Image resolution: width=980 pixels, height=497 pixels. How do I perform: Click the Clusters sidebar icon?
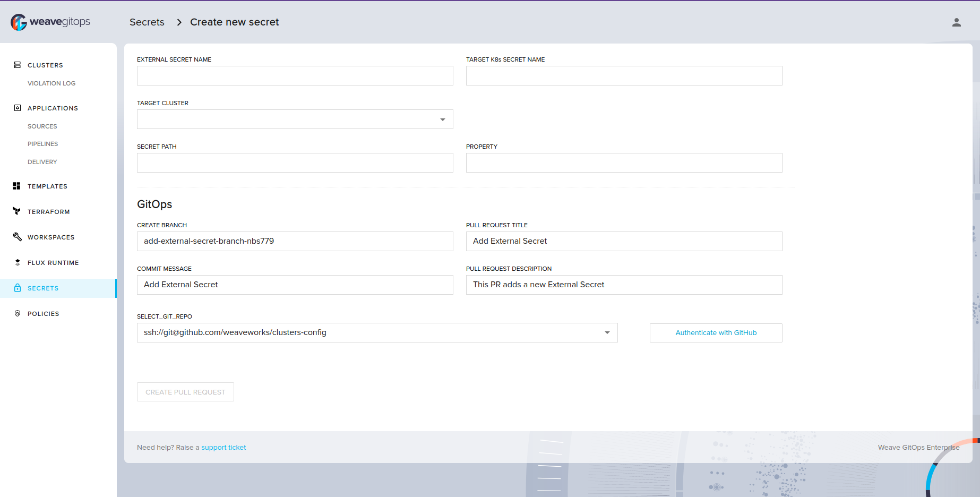(18, 65)
